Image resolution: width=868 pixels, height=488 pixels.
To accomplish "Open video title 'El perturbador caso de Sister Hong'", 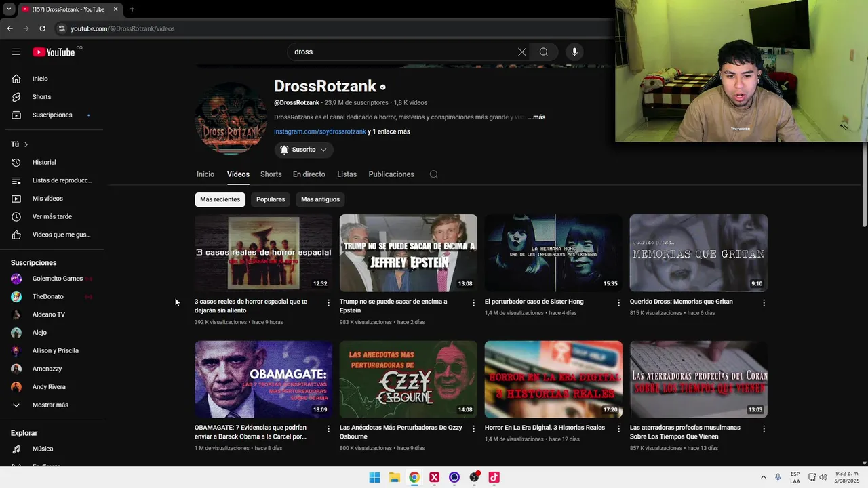I will pyautogui.click(x=534, y=302).
